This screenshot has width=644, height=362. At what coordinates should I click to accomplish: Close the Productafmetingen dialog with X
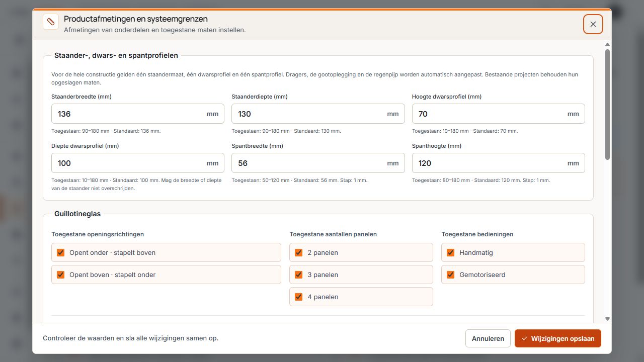593,24
